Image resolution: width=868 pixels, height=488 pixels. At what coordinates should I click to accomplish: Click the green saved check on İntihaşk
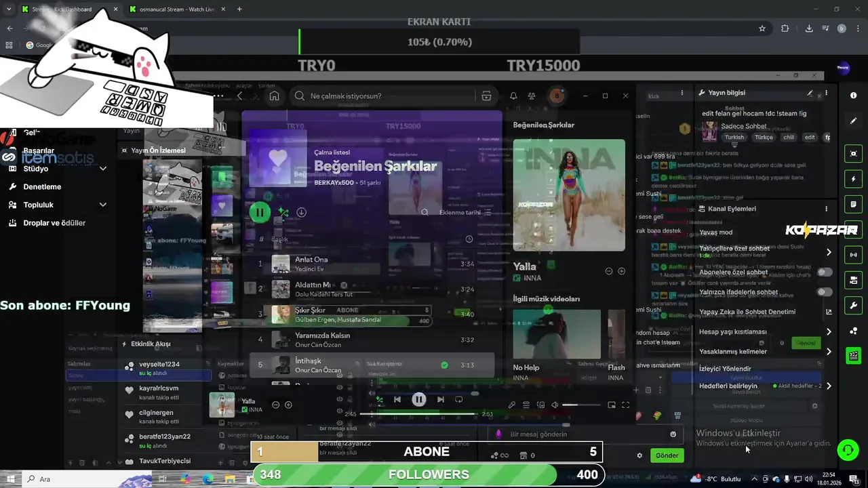[444, 365]
